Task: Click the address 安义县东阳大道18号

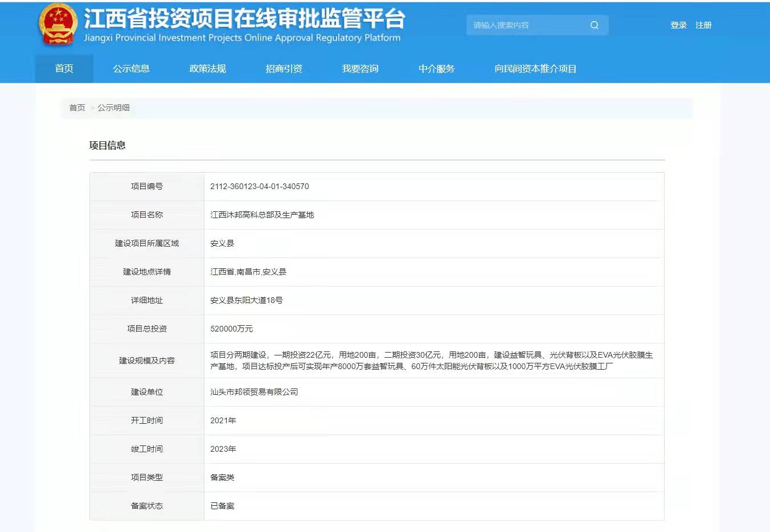Action: click(246, 300)
